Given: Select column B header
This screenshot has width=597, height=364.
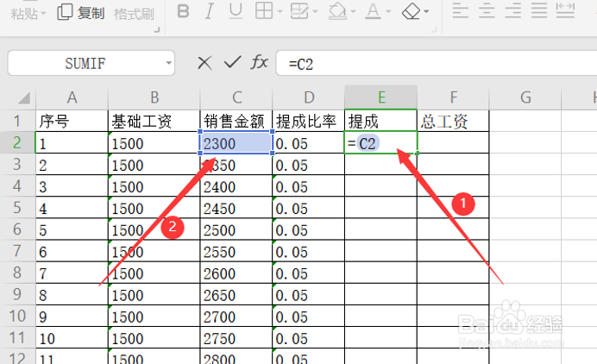Looking at the screenshot, I should pyautogui.click(x=154, y=97).
